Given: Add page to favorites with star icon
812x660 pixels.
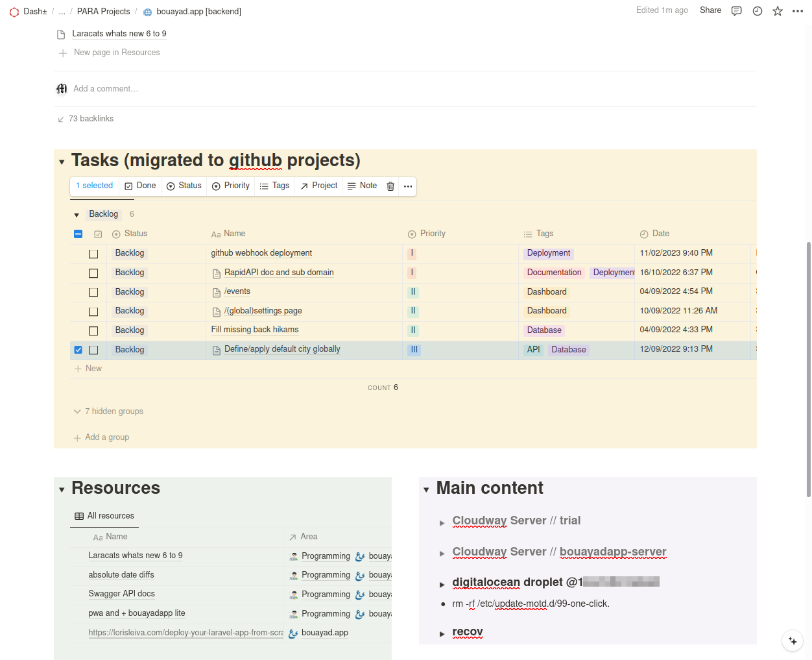Looking at the screenshot, I should click(778, 11).
